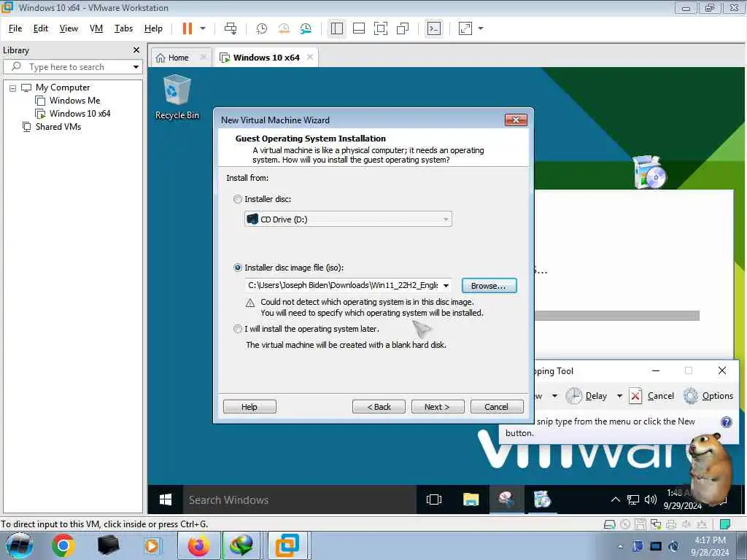Screen dimensions: 747x560
Task: Open Chrome from the host taskbar
Action: [x=63, y=545]
